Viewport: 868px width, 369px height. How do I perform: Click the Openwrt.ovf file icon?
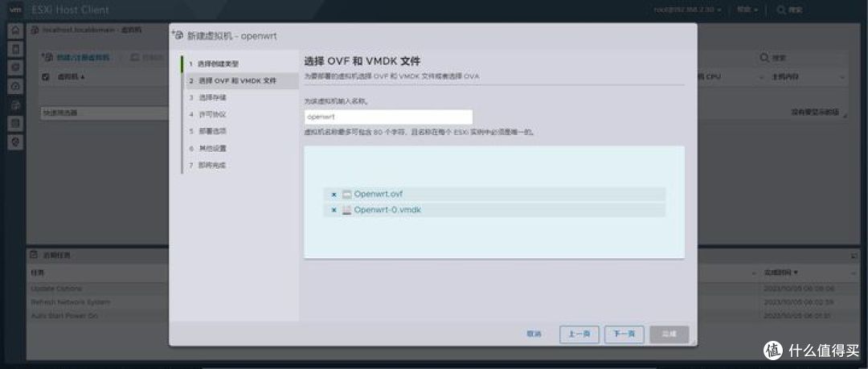coord(347,195)
